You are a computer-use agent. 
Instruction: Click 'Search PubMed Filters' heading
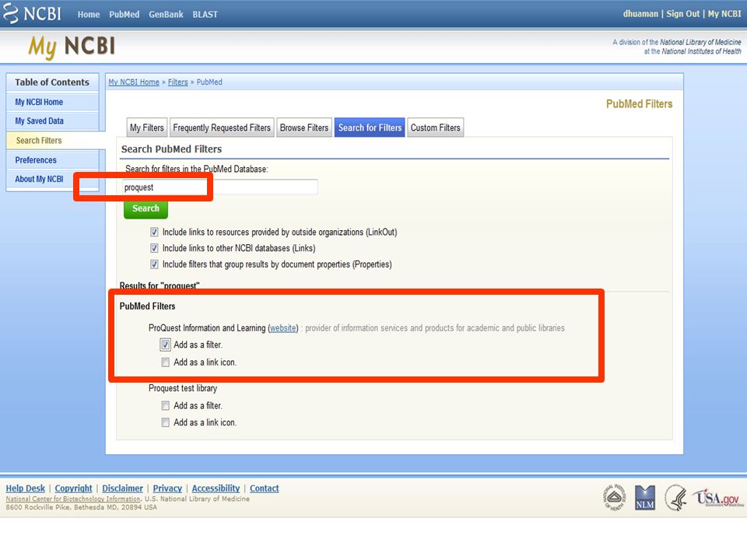(x=171, y=149)
